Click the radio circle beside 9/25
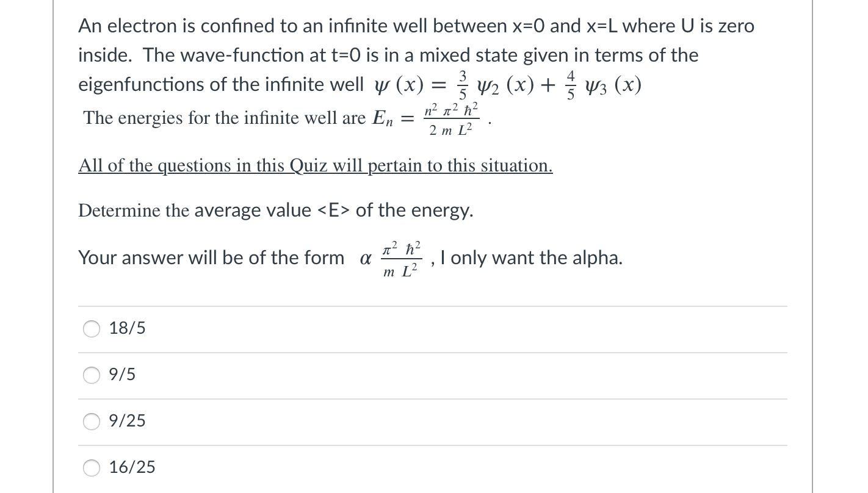The image size is (868, 493). click(x=91, y=422)
